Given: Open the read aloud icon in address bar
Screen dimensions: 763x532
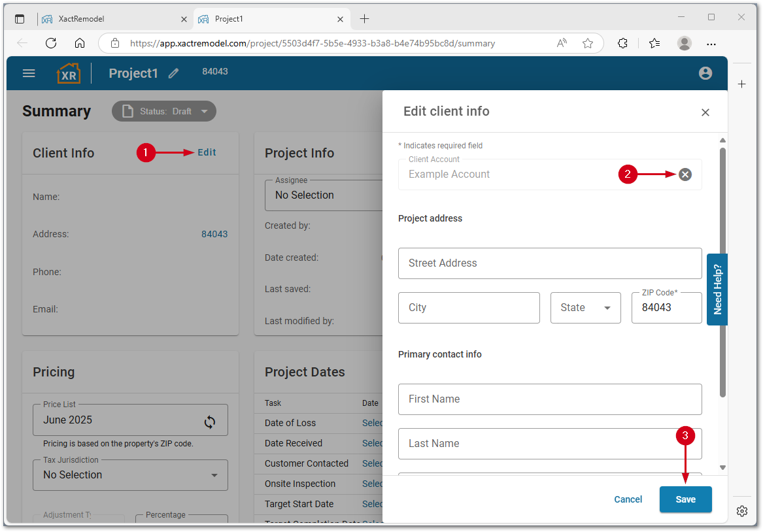Looking at the screenshot, I should point(562,43).
